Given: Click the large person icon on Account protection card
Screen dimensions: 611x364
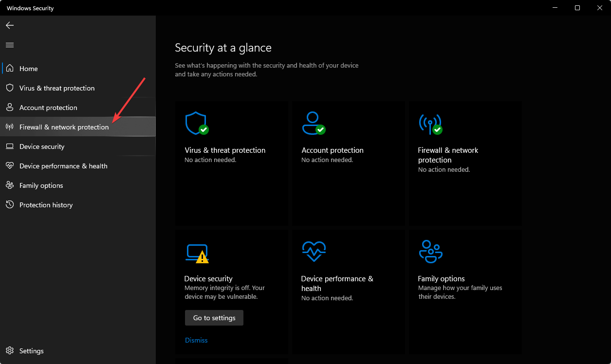Looking at the screenshot, I should (314, 123).
